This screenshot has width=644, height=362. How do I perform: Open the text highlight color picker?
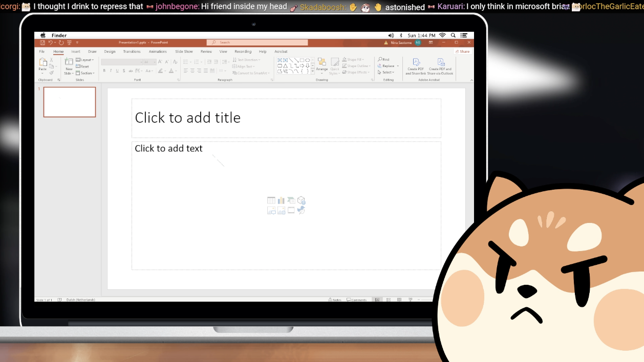tap(162, 71)
